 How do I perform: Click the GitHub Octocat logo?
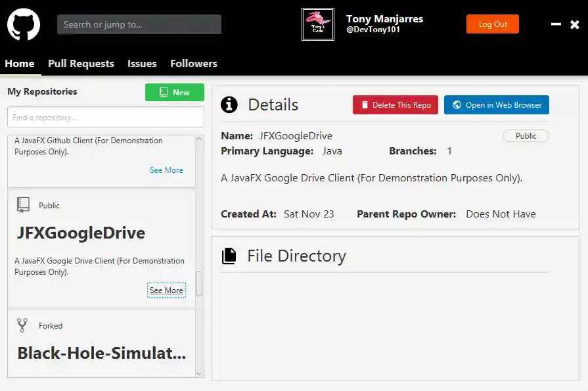click(x=24, y=24)
